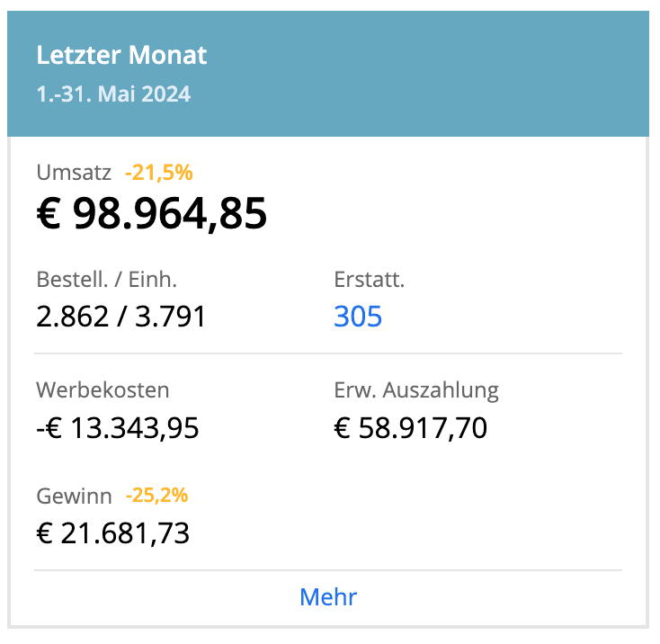Select the revenue figure € 98.964,85
The width and height of the screenshot is (660, 644).
point(152,214)
